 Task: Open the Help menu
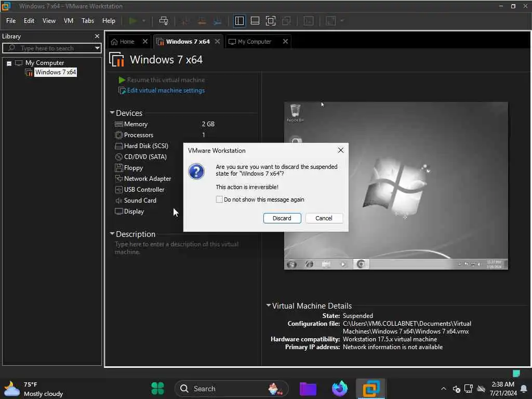pyautogui.click(x=109, y=21)
